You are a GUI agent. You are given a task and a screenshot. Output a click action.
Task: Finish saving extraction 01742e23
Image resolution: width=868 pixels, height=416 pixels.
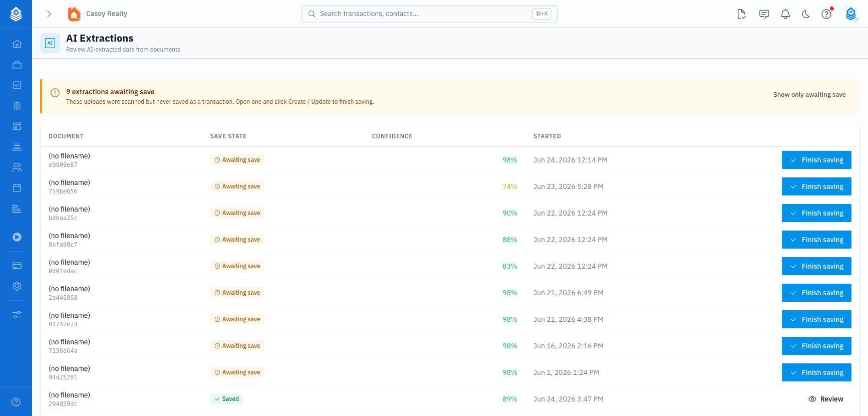816,319
